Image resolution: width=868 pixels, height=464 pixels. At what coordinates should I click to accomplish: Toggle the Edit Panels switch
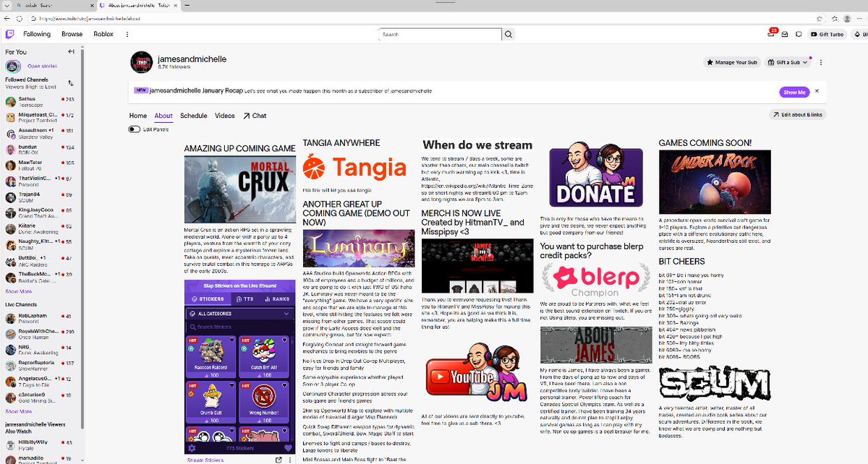134,129
